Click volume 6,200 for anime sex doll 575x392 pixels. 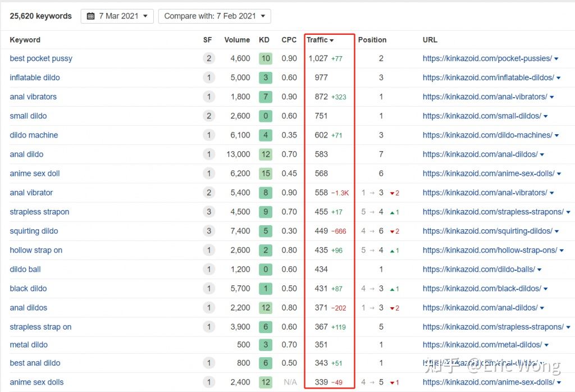(x=240, y=174)
